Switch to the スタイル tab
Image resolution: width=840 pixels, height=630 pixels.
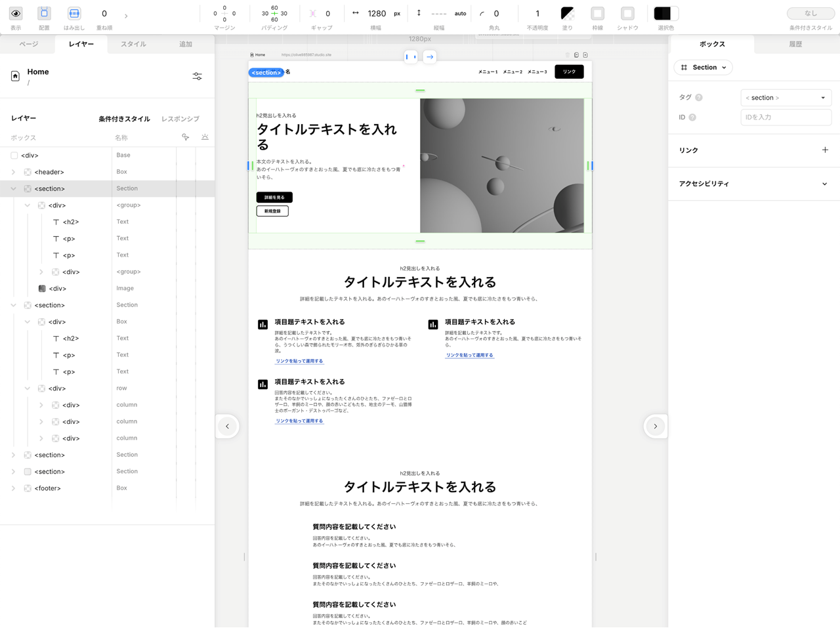tap(133, 44)
